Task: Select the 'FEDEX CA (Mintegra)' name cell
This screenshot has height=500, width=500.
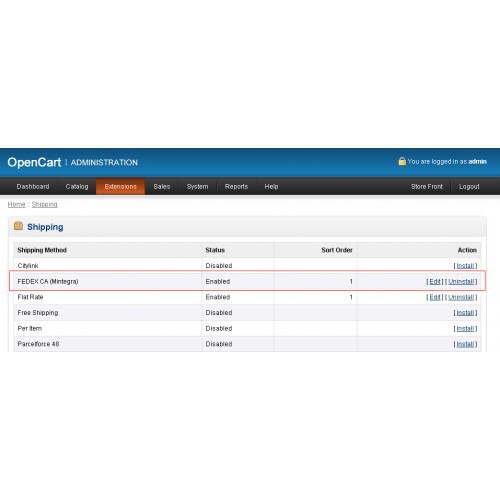Action: click(x=48, y=282)
